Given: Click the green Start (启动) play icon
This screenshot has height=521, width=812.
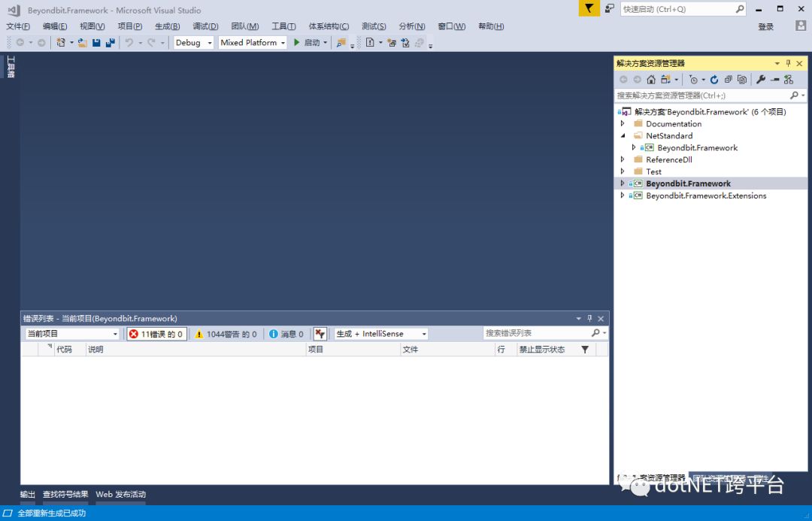Looking at the screenshot, I should pyautogui.click(x=297, y=42).
